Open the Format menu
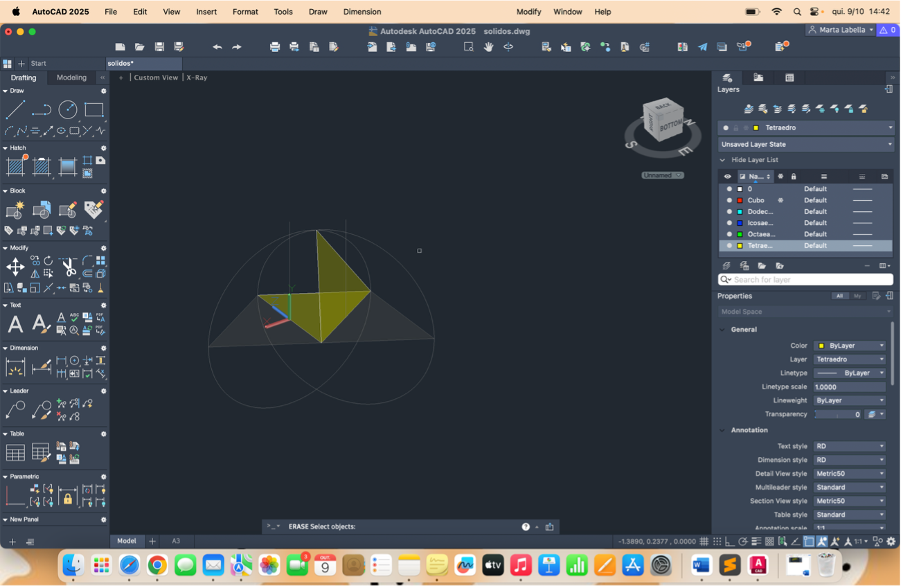Screen dimensions: 903x588 pyautogui.click(x=245, y=12)
